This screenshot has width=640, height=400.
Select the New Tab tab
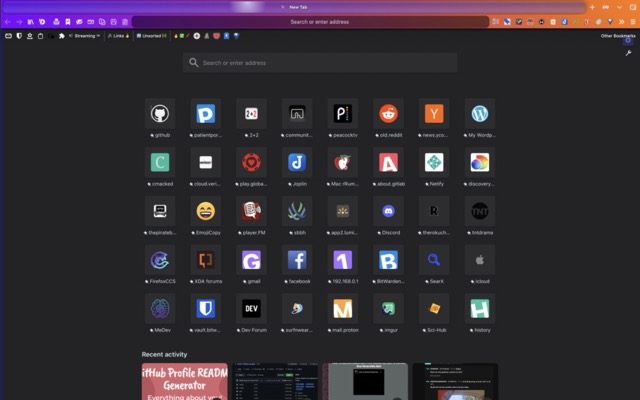tap(294, 7)
